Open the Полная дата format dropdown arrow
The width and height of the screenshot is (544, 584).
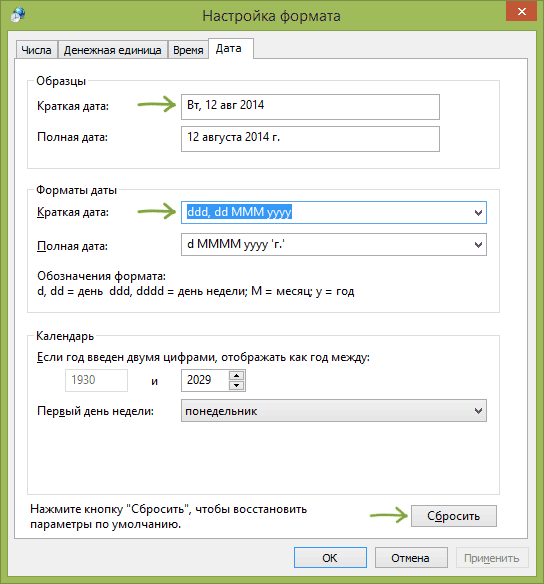pos(478,245)
